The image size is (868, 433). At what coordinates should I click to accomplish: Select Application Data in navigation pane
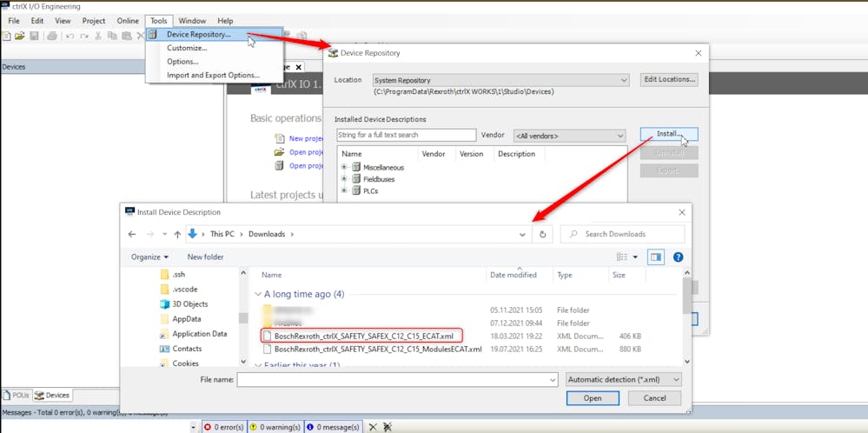(x=194, y=334)
